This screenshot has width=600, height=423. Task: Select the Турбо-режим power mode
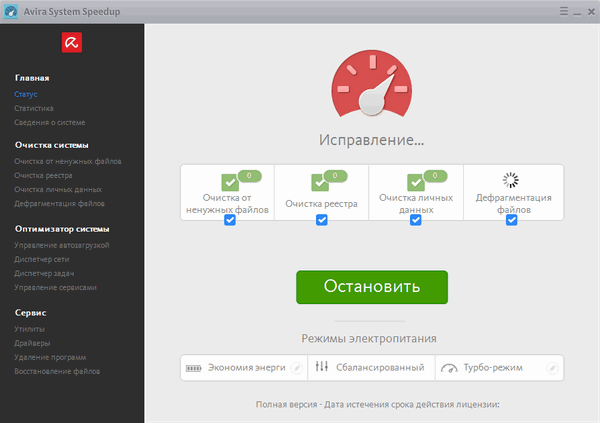coord(499,368)
